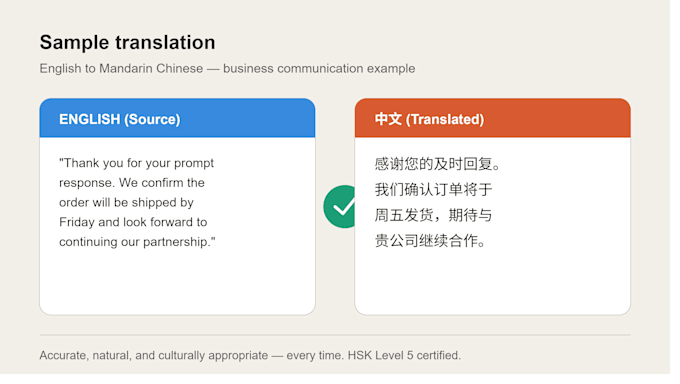Click the line Friday and look forward to
This screenshot has width=680, height=384.
(133, 222)
